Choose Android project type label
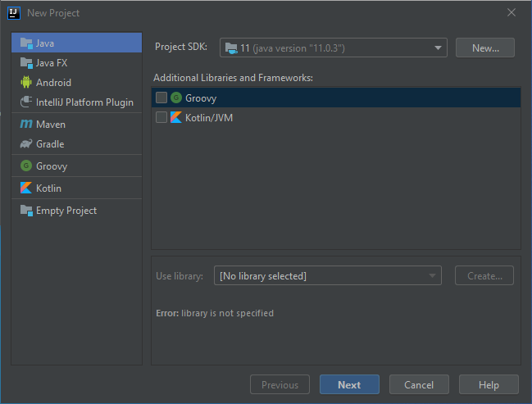Image resolution: width=532 pixels, height=404 pixels. 53,83
